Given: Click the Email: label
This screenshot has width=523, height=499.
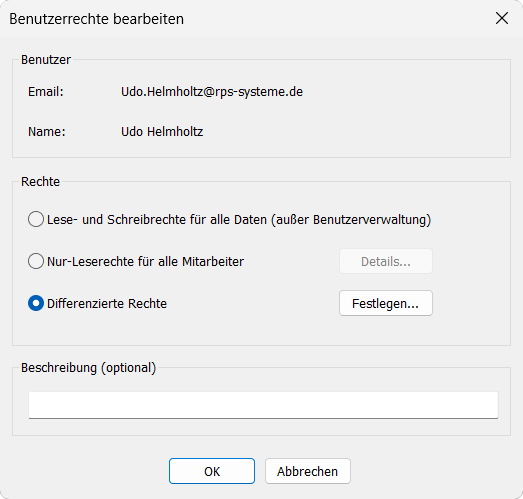Looking at the screenshot, I should pos(46,92).
